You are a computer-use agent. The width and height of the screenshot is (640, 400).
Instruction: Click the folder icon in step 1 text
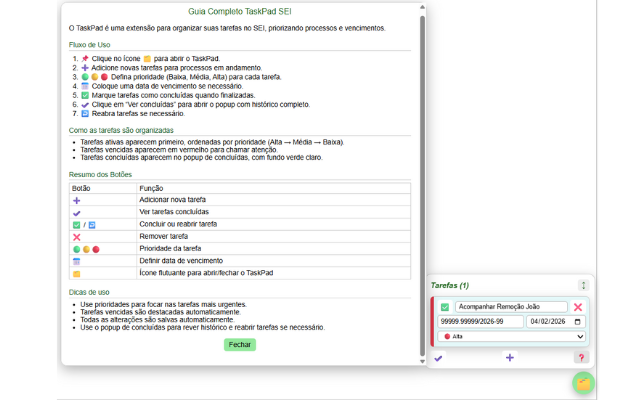tap(147, 59)
